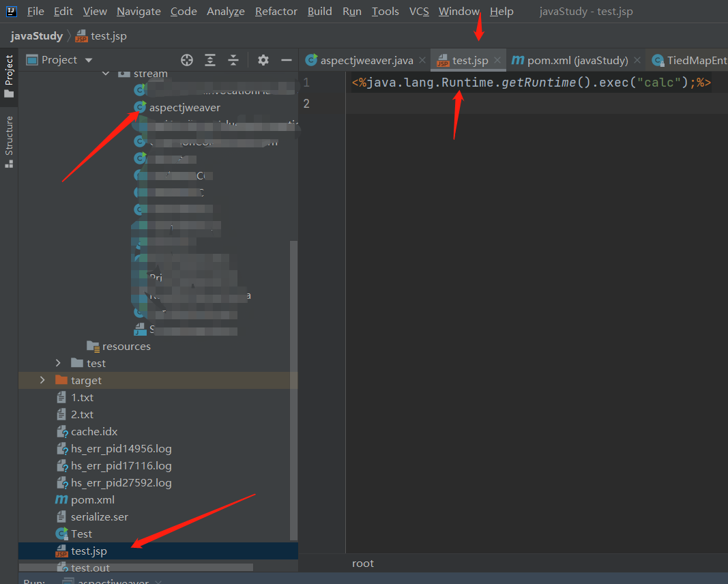Click the Expand All icon in Project panel
Viewport: 728px width, 584px height.
(x=210, y=60)
